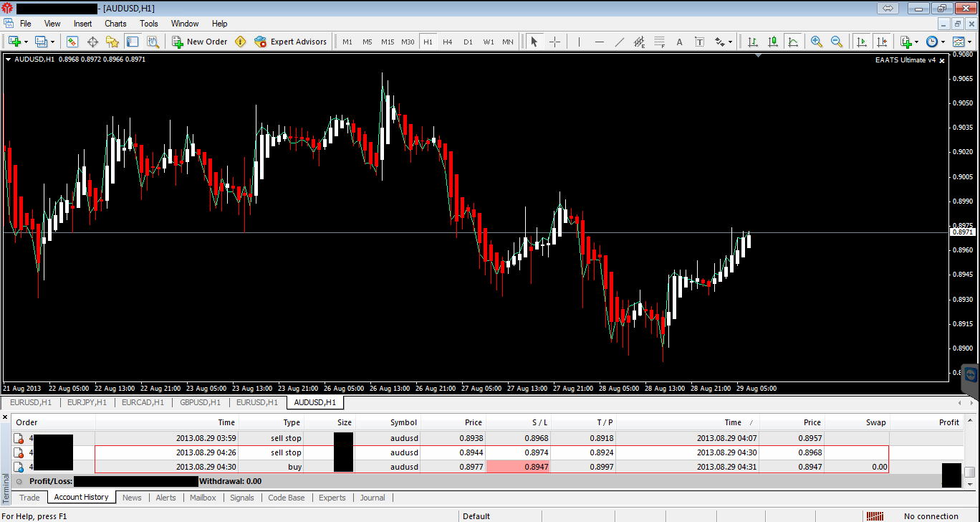Viewport: 980px width, 522px height.
Task: Switch chart to candlesticks mode
Action: tap(772, 42)
